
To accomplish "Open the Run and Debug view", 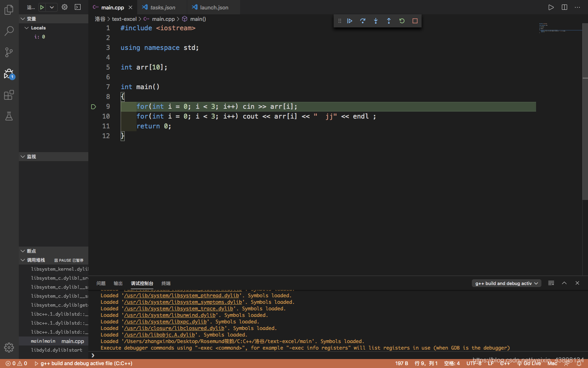I will coord(9,74).
